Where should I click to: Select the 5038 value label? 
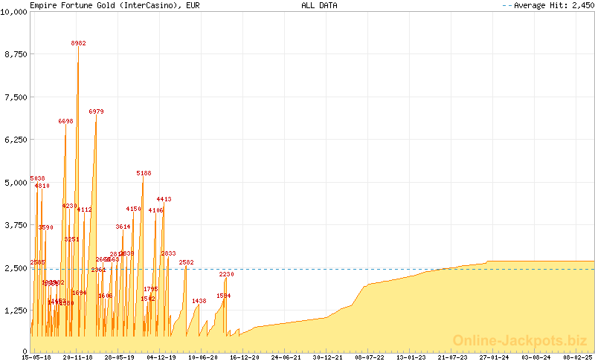point(37,178)
